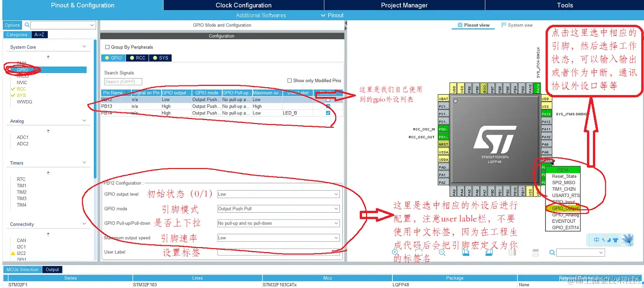
Task: Click the Search Signals input field
Action: pyautogui.click(x=123, y=81)
